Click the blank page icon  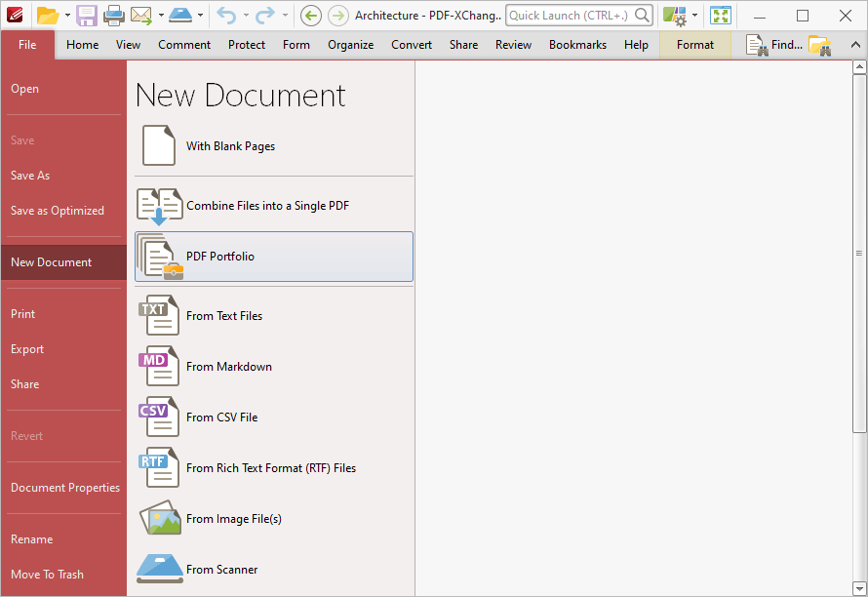point(159,145)
